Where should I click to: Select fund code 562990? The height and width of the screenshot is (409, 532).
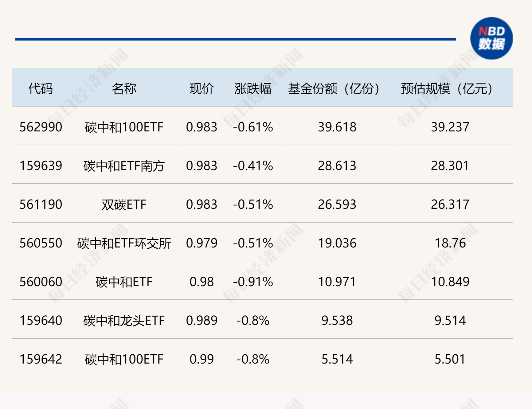click(x=41, y=127)
